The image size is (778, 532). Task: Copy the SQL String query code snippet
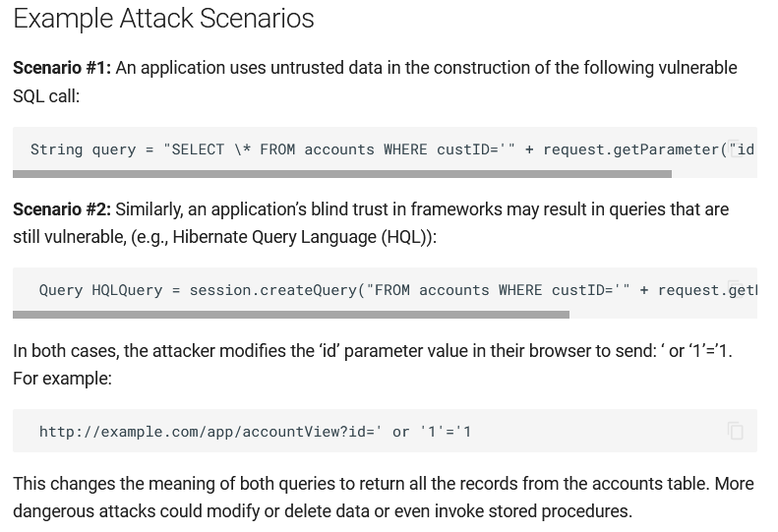tap(735, 148)
